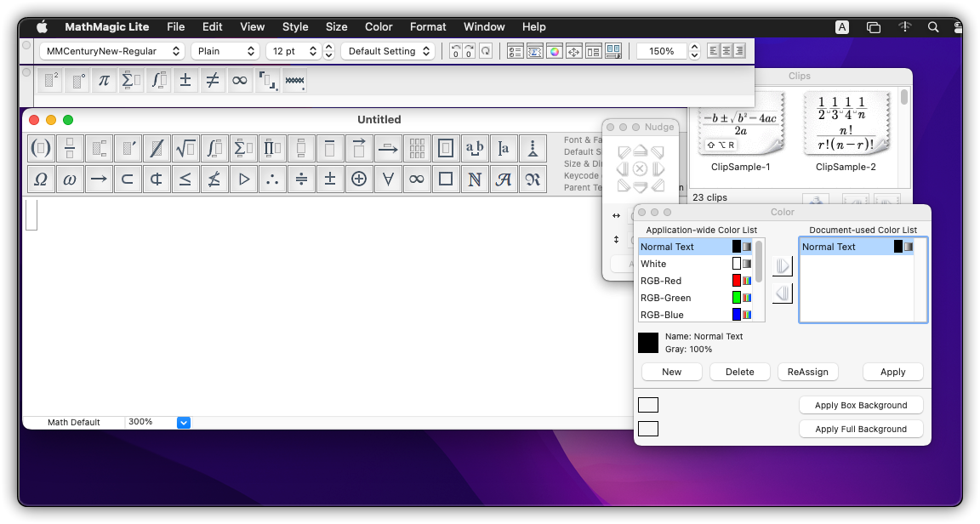Open the Plain font style dropdown
Screen dimensions: 980x524
[225, 51]
